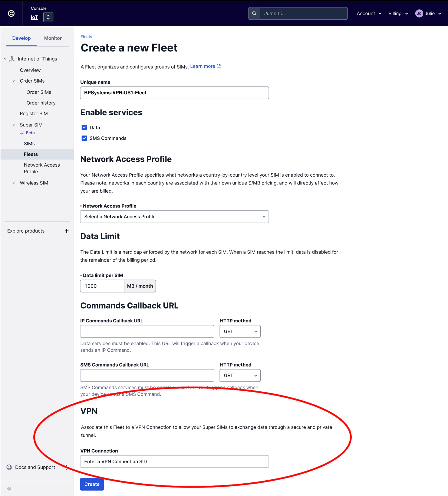
Task: Open the IoT product switcher icon
Action: tap(48, 17)
